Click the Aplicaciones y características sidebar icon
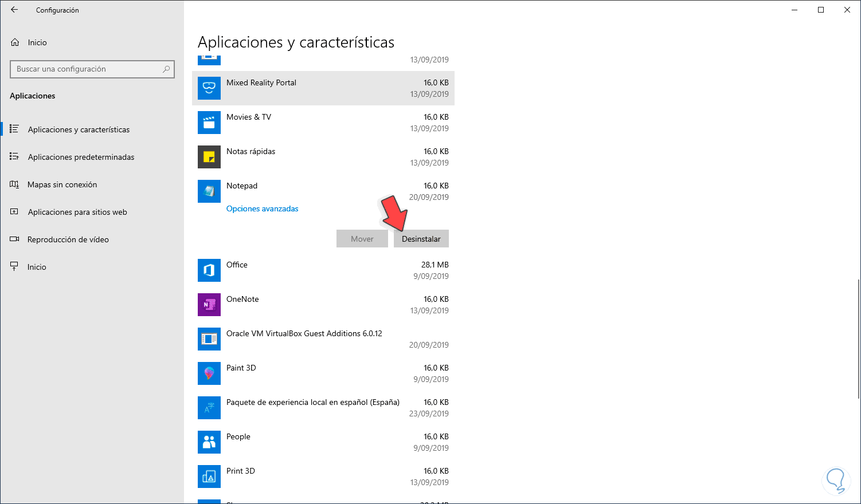 click(14, 129)
